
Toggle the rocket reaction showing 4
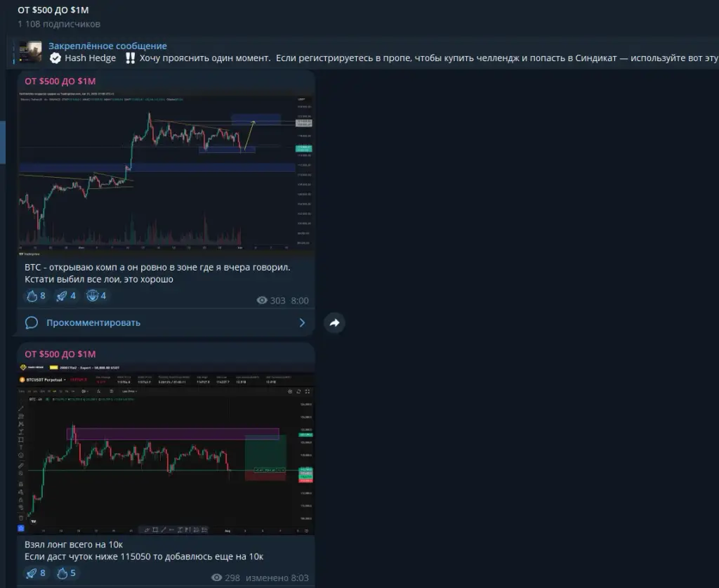(66, 296)
